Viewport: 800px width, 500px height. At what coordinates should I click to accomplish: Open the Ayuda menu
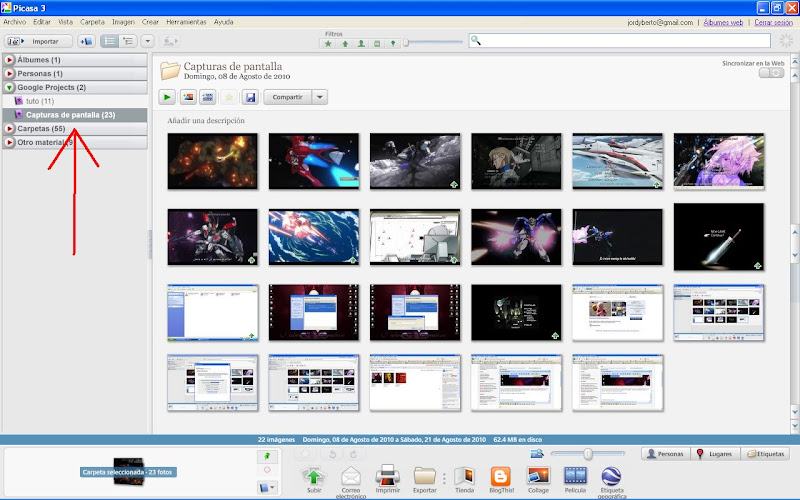[223, 22]
